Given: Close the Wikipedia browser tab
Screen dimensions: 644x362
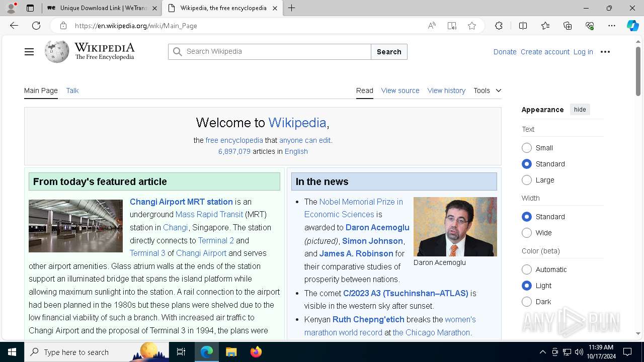Looking at the screenshot, I should coord(275,8).
